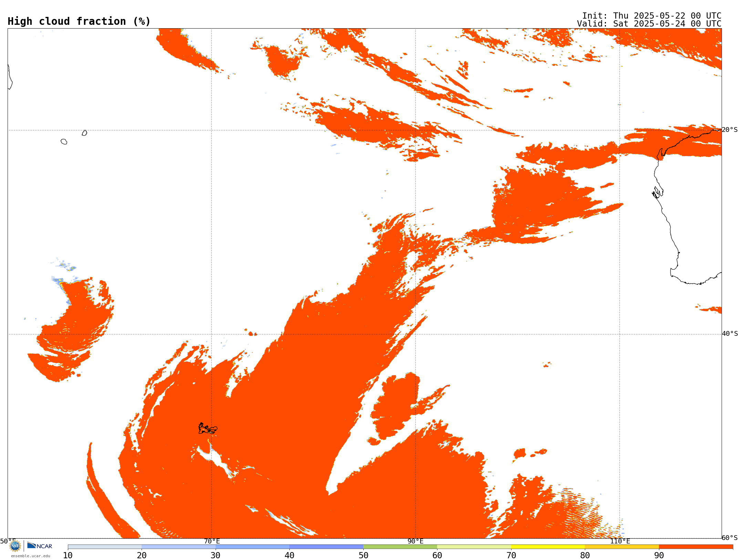
Task: Click the colorbar tick label 20
Action: (142, 555)
